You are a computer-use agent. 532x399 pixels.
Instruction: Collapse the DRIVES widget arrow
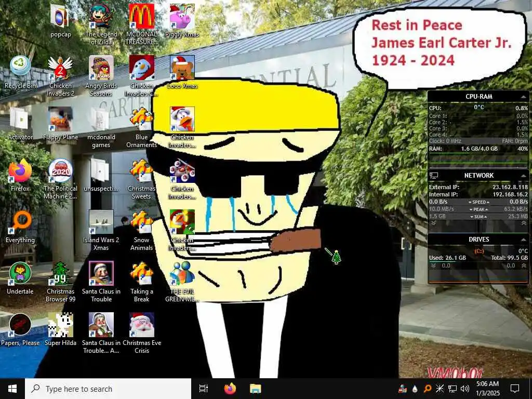click(523, 240)
